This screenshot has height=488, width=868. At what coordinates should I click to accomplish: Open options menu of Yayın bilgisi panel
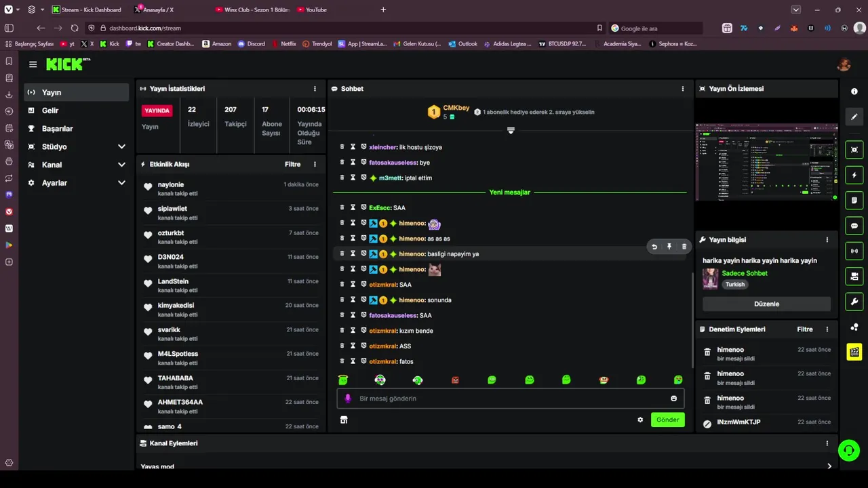point(827,239)
